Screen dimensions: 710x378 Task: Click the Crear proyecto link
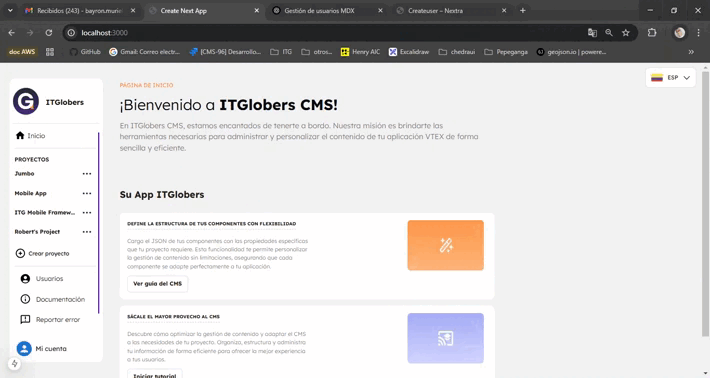[49, 254]
